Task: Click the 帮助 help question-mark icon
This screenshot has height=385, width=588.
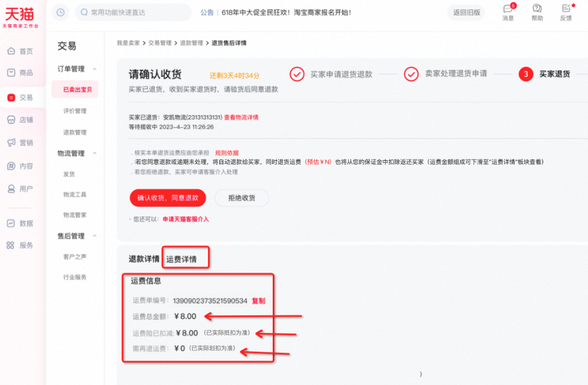Action: 537,12
